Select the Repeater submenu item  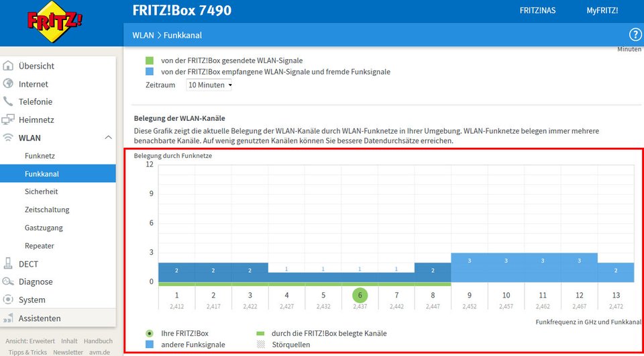coord(40,246)
